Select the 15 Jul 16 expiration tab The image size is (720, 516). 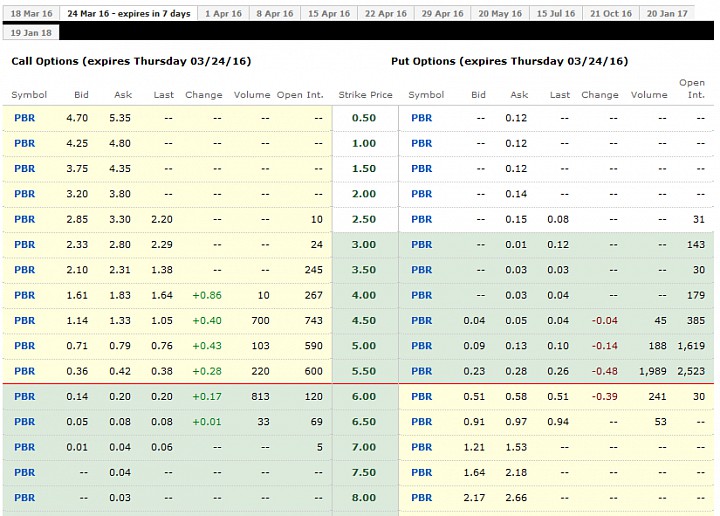tap(556, 13)
